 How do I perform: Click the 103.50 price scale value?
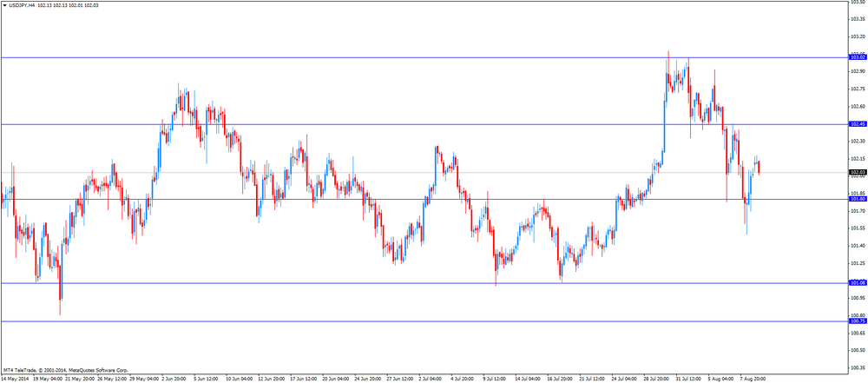(x=858, y=2)
